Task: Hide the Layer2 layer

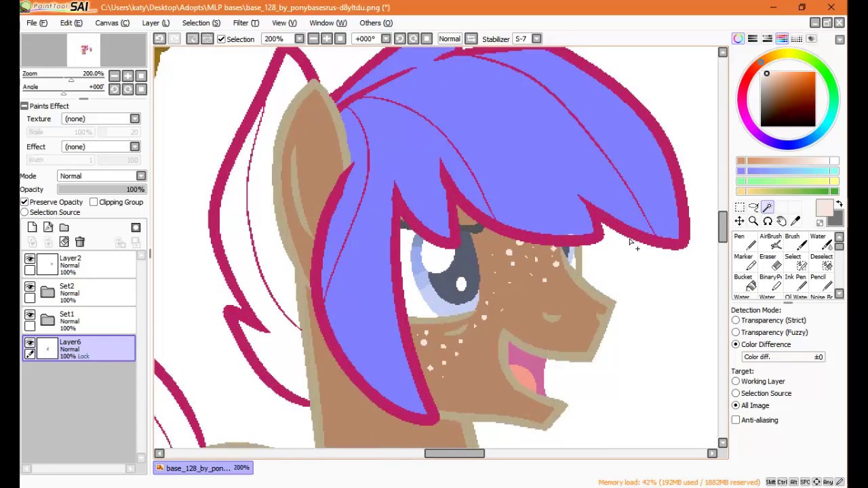Action: point(30,259)
